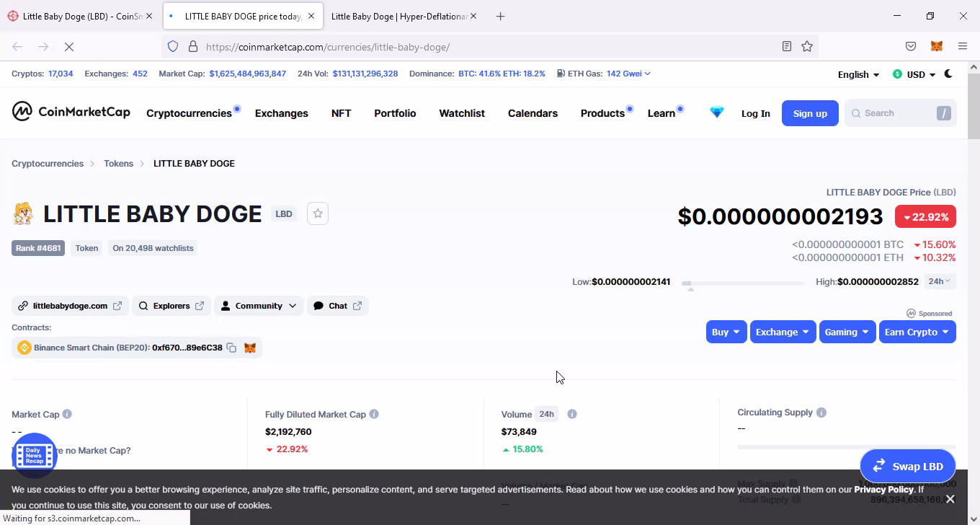The height and width of the screenshot is (525, 980).
Task: Open the Daily News Recap widget
Action: tap(35, 455)
